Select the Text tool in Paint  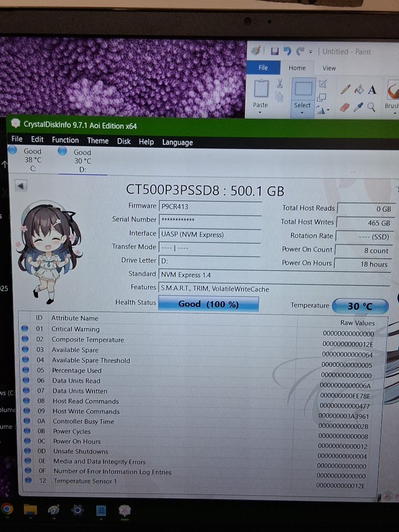(x=372, y=90)
